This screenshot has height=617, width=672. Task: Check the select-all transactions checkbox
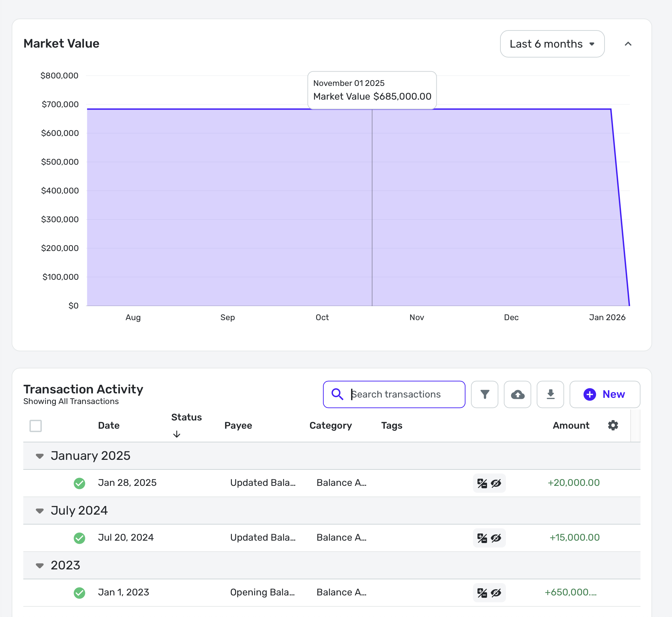pyautogui.click(x=36, y=426)
